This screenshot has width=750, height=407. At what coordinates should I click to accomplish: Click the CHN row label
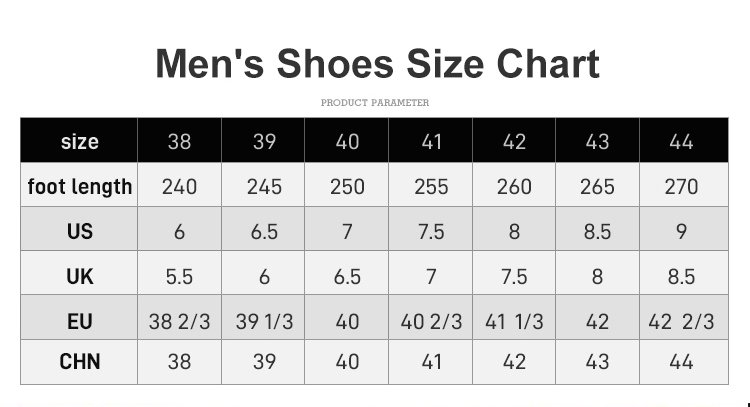click(x=79, y=362)
